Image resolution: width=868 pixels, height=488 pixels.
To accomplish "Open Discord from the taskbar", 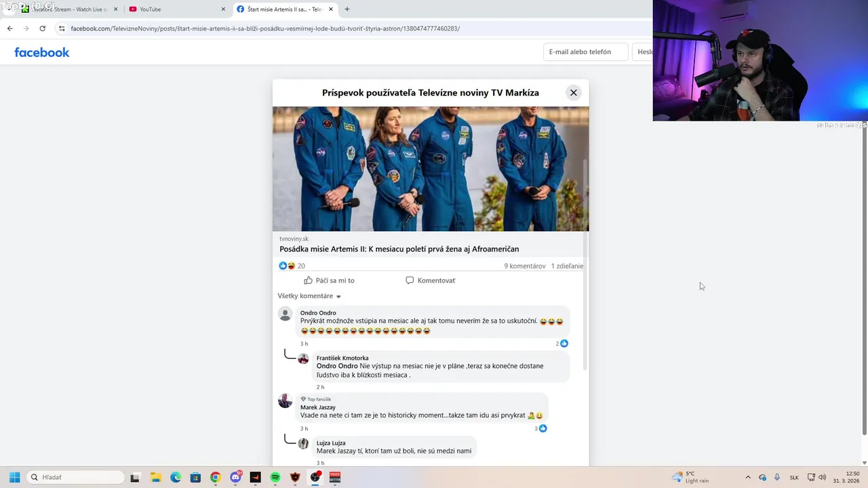I will tap(235, 477).
